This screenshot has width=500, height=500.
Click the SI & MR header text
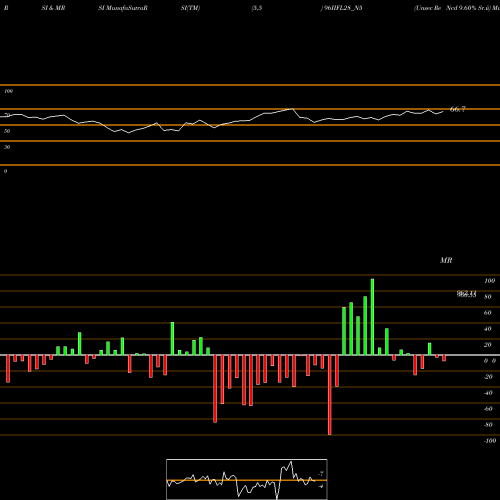[x=53, y=8]
